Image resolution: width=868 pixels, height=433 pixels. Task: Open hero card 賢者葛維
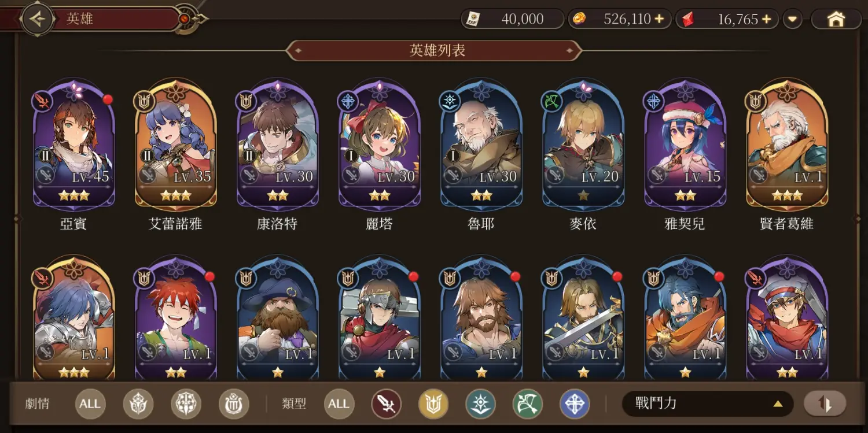point(787,145)
